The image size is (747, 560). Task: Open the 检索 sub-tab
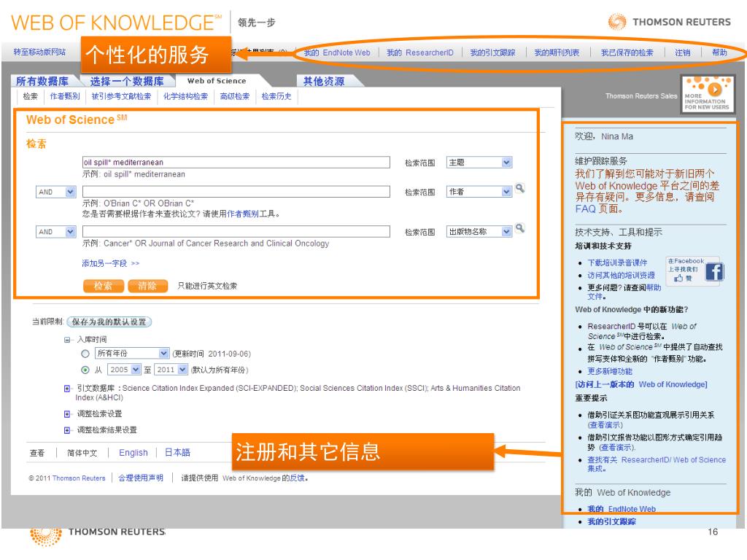(31, 97)
